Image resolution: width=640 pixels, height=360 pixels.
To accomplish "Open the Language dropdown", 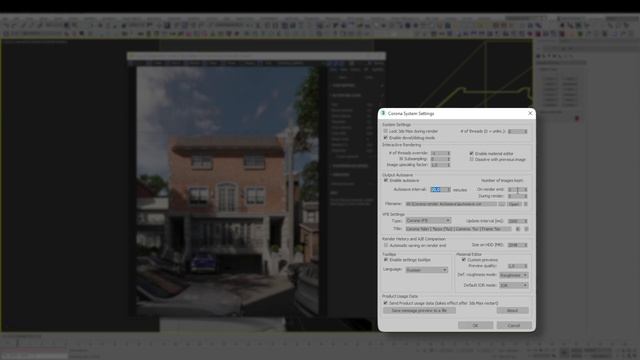I will point(427,270).
